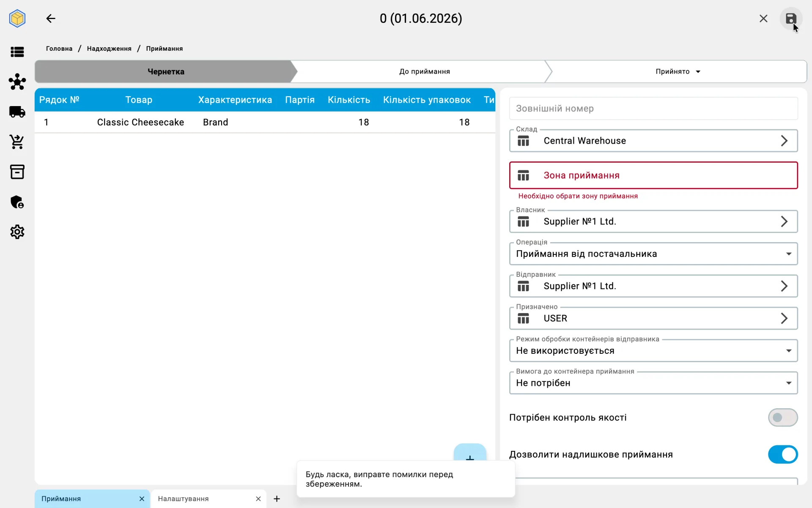Open Режим обробки контейнерів відправника dropdown

[653, 351]
